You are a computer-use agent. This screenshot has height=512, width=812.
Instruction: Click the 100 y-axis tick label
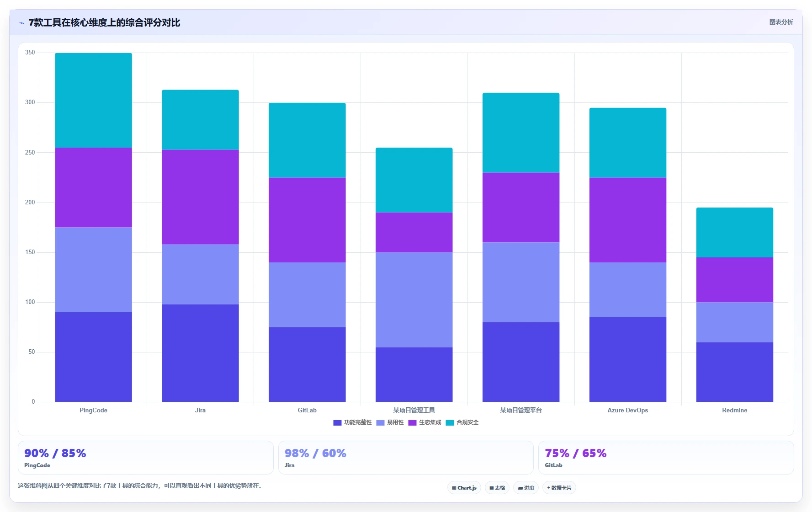pyautogui.click(x=30, y=302)
